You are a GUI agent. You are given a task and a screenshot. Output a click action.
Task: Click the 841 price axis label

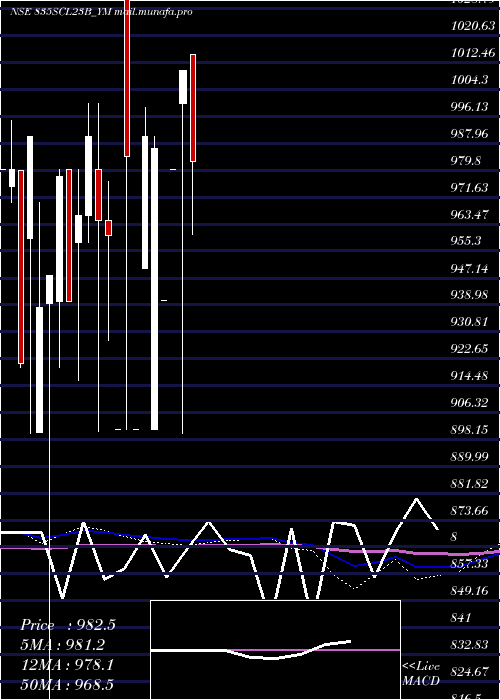tap(462, 618)
